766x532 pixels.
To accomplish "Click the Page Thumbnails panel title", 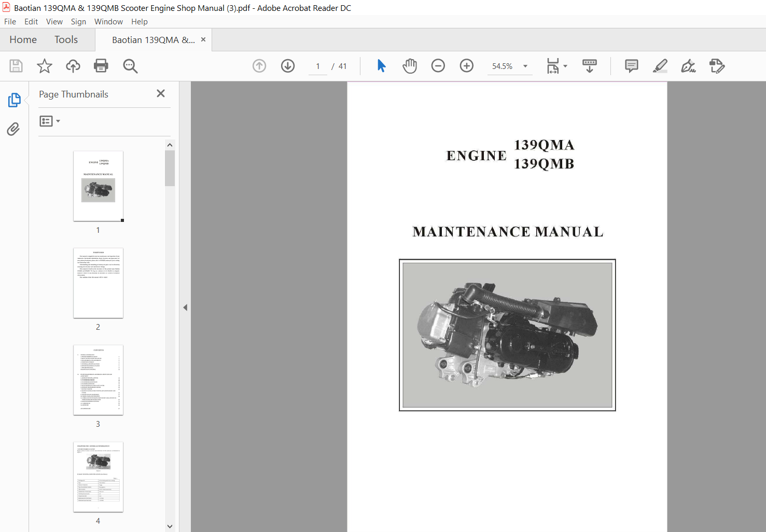I will (74, 94).
